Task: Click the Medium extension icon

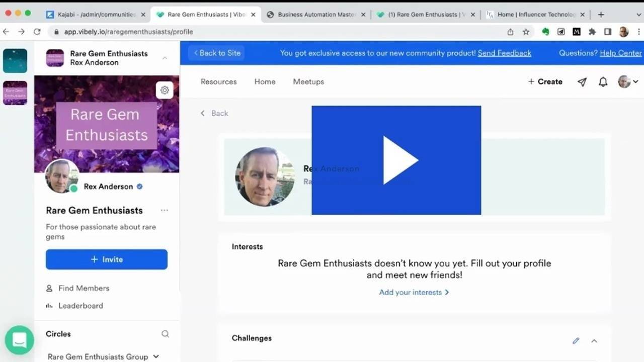Action: (x=577, y=32)
